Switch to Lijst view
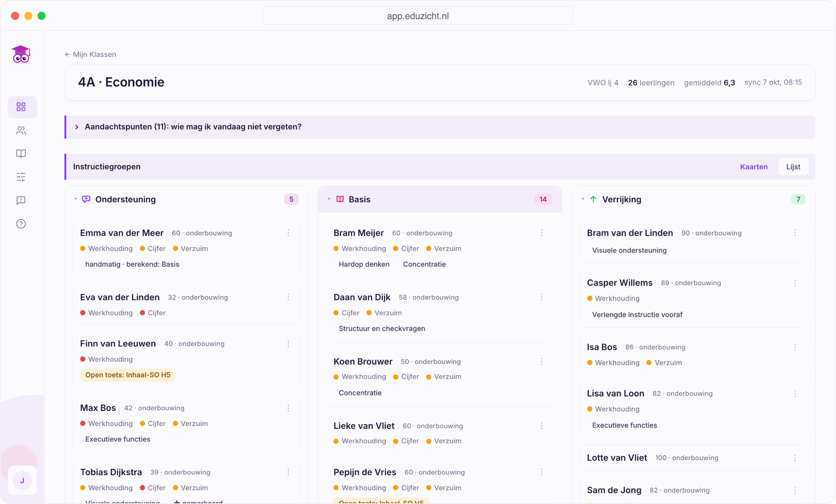 (x=793, y=167)
